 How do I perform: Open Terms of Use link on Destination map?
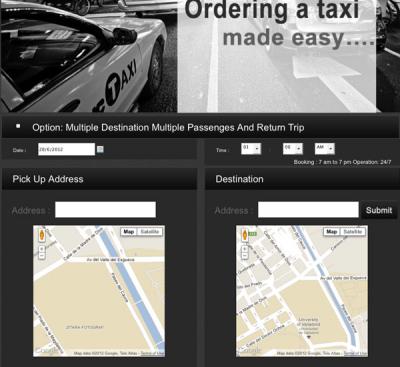(355, 353)
